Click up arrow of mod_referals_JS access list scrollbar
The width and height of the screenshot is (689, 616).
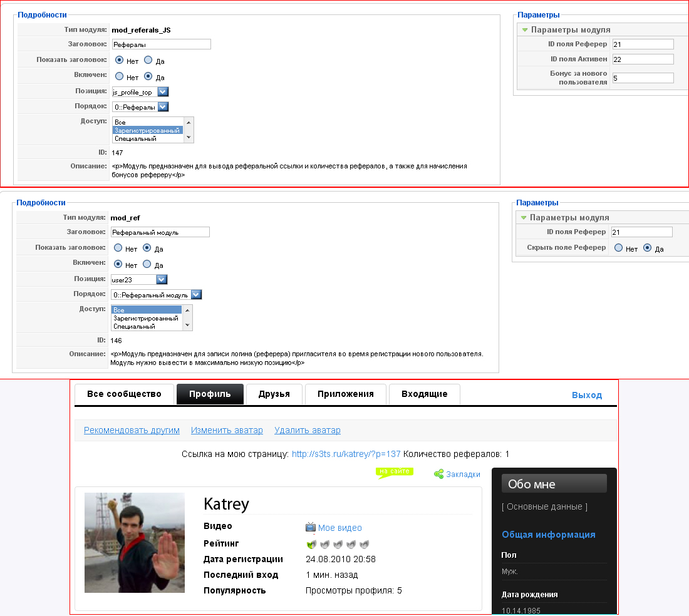point(189,123)
